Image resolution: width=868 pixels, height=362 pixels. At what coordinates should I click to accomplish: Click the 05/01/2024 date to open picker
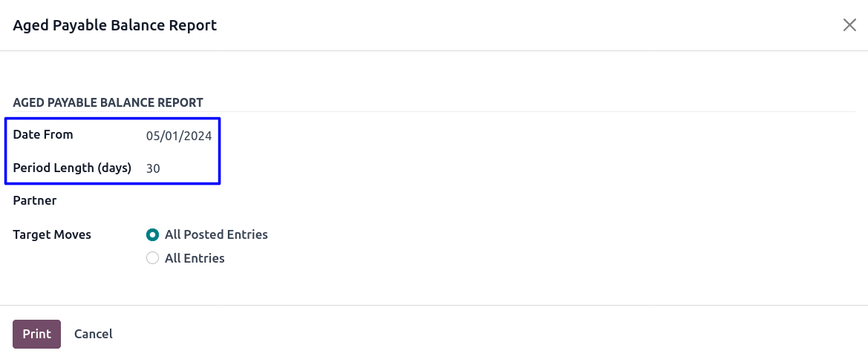179,136
